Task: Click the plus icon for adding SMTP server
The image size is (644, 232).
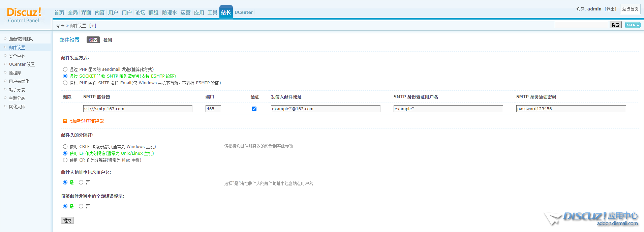Action: click(x=65, y=121)
